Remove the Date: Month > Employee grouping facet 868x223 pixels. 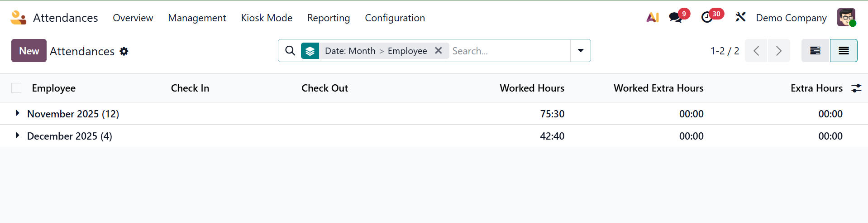(438, 51)
